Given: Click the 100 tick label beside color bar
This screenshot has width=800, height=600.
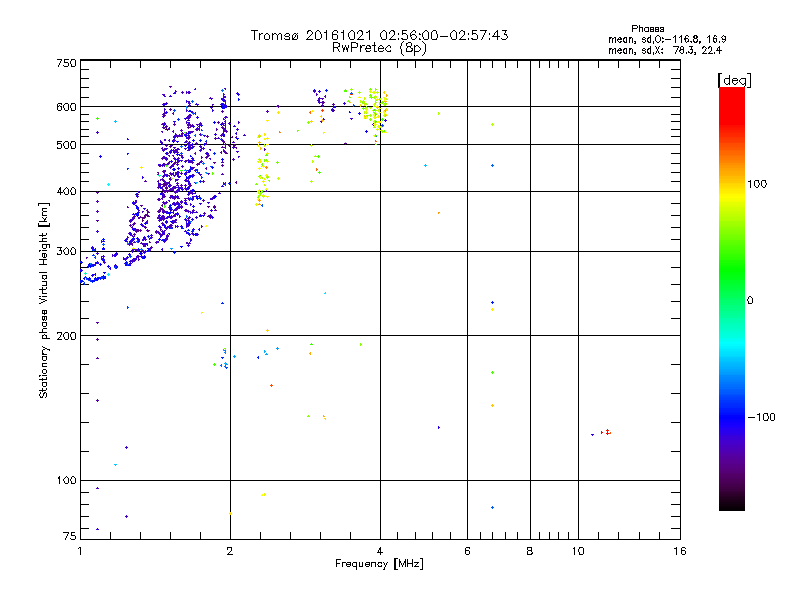Looking at the screenshot, I should pyautogui.click(x=757, y=184).
